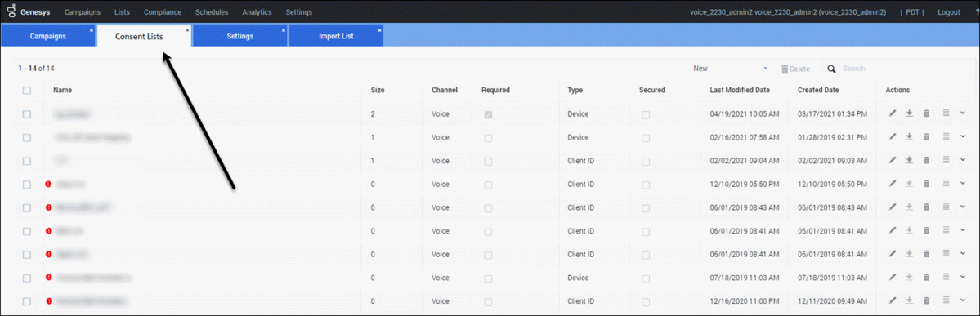Click the Logout link
980x316 pixels.
pos(949,12)
